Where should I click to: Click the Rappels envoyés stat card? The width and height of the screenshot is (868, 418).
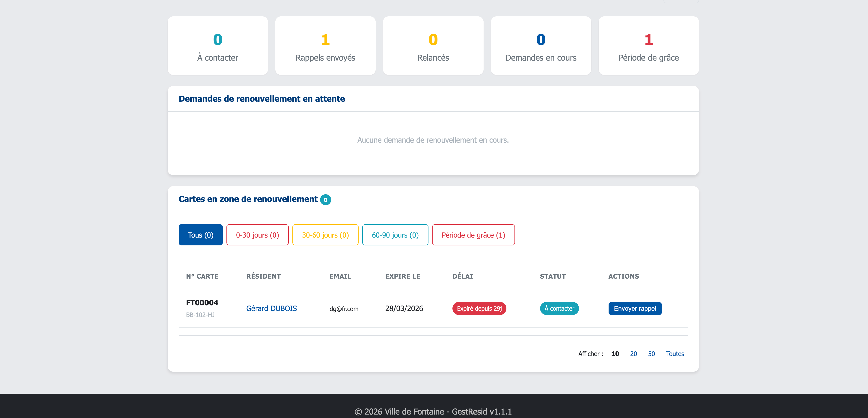(325, 46)
